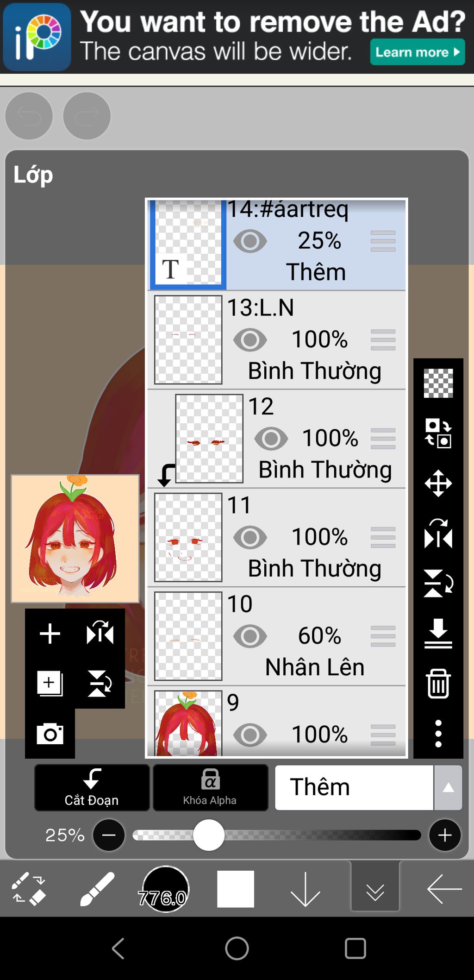Merge layer down with the download arrow icon

[x=438, y=634]
